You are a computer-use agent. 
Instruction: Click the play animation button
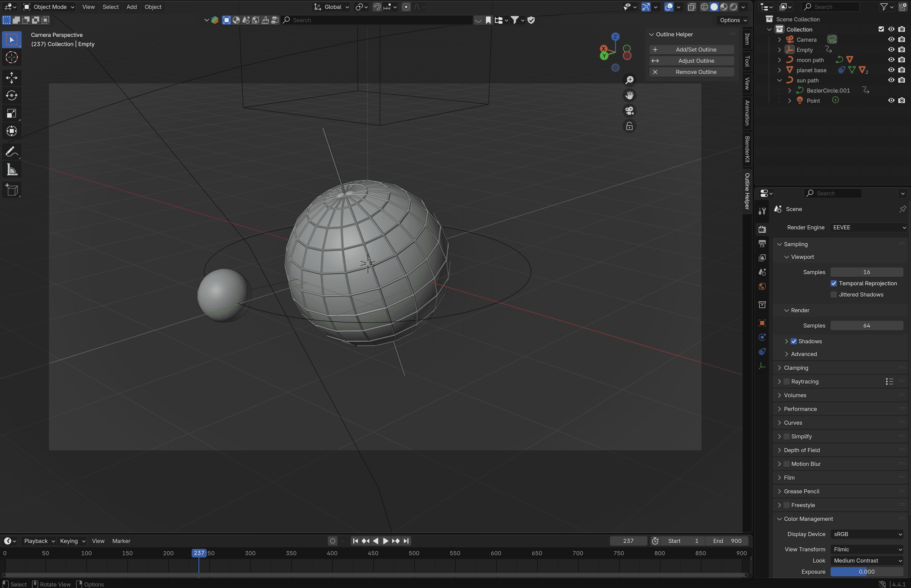[385, 541]
